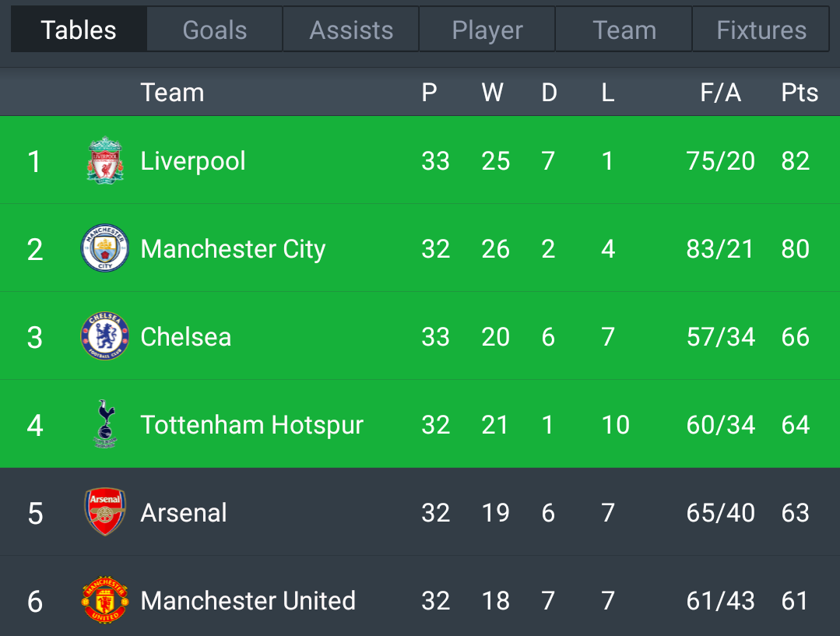The width and height of the screenshot is (840, 636).
Task: Click the Tottenham Hotspur cockerel crest
Action: click(x=105, y=423)
